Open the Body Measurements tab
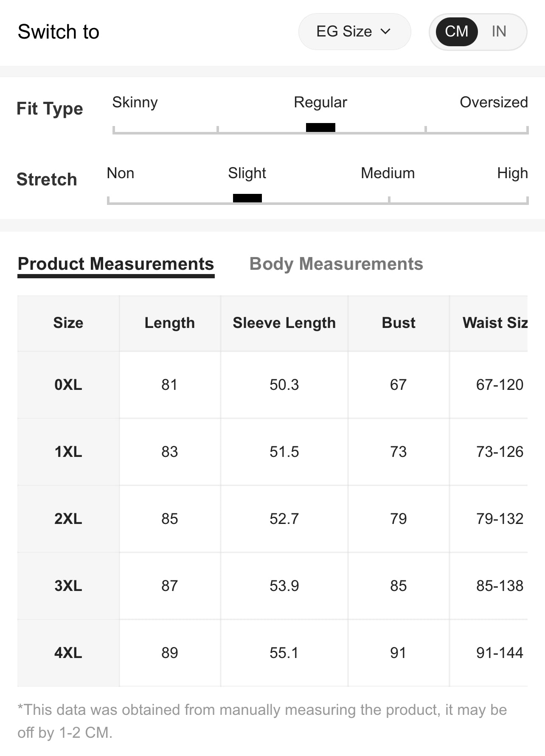The image size is (545, 756). tap(336, 264)
